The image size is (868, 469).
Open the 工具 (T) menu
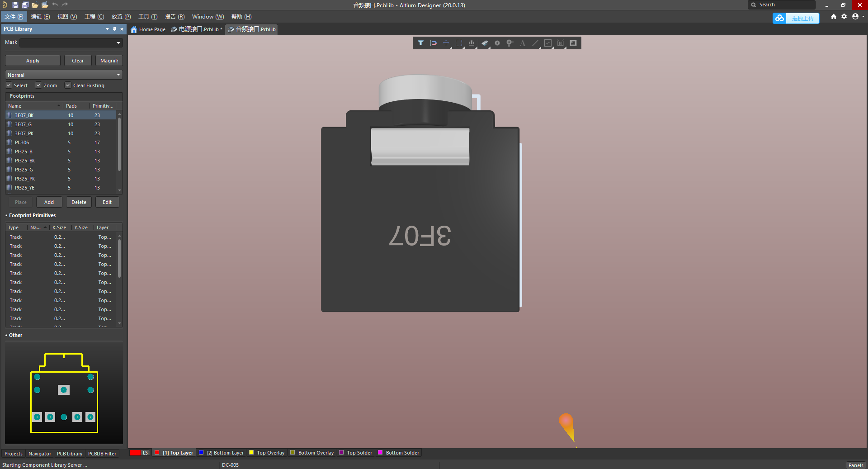pos(148,17)
